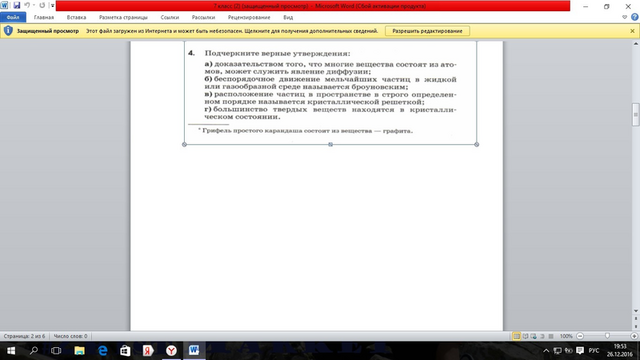Select Outline view icon
The image size is (640, 360).
pyautogui.click(x=542, y=336)
